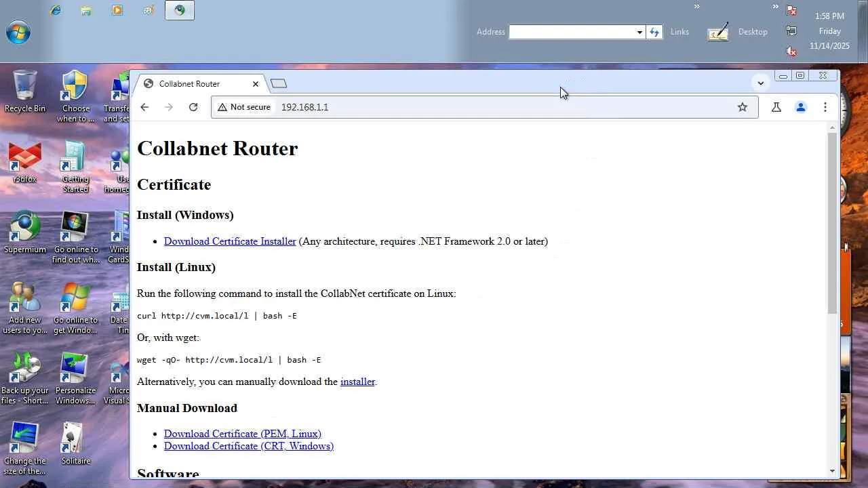Click the Not secure site info button

(244, 107)
